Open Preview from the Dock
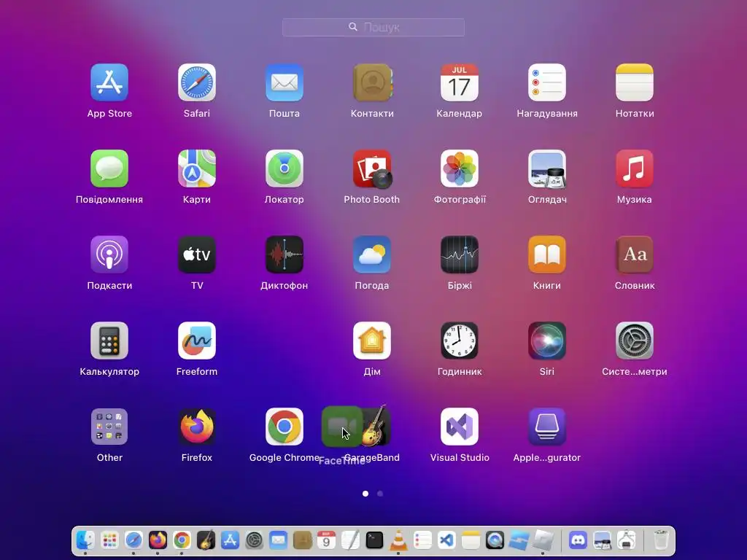The width and height of the screenshot is (747, 560). [602, 540]
